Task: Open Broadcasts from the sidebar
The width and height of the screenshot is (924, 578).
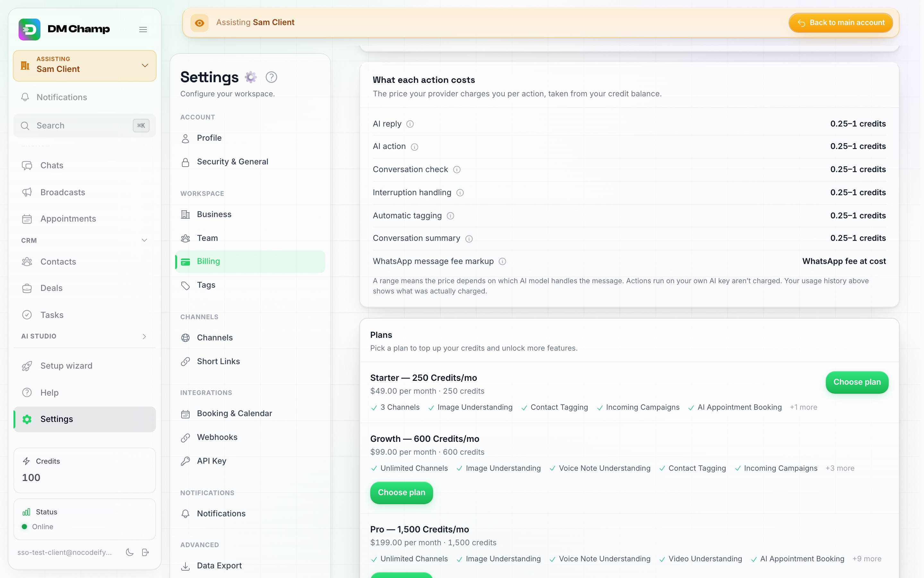Action: pos(85,192)
